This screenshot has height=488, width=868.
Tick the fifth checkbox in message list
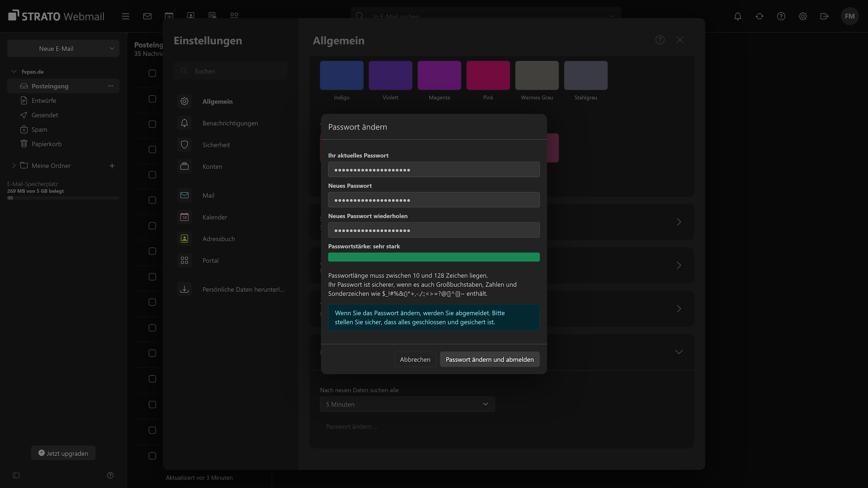[x=152, y=174]
